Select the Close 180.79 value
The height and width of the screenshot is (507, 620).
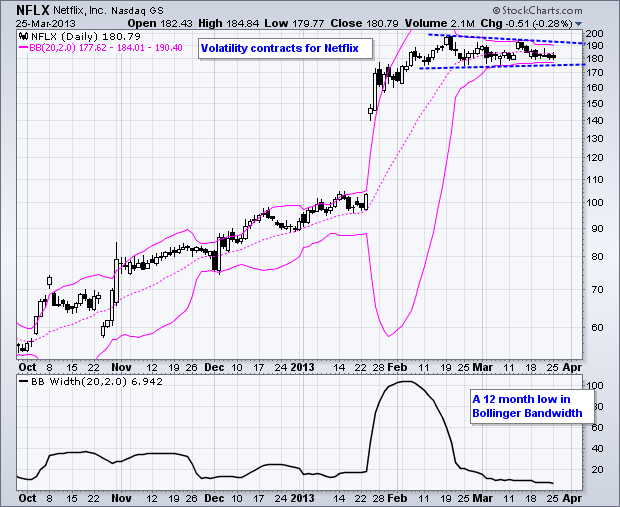tap(365, 24)
